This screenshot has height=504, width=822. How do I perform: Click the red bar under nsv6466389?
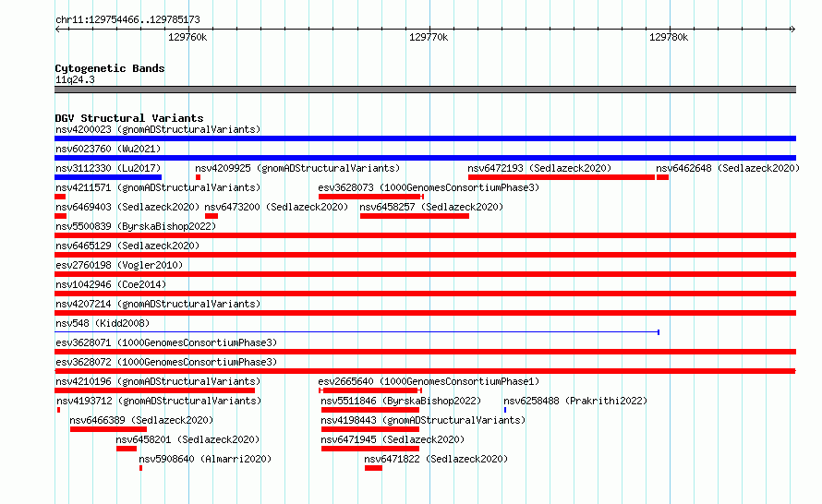click(x=108, y=429)
